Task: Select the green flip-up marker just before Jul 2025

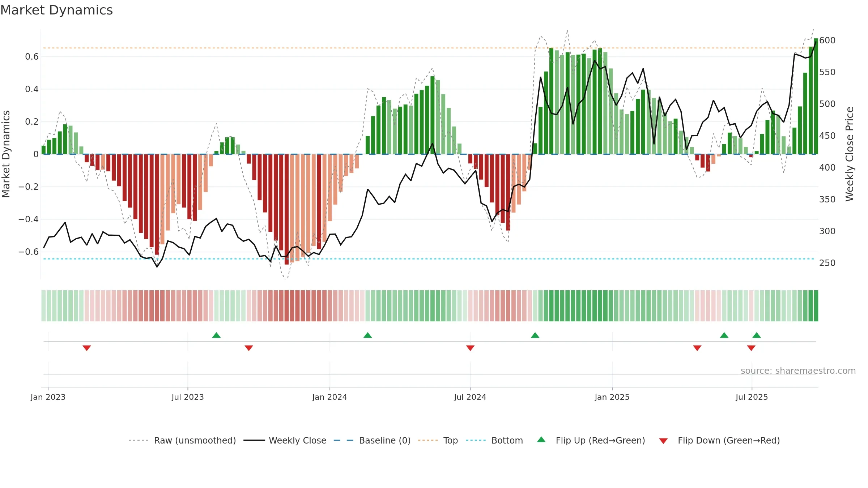Action: coord(724,335)
